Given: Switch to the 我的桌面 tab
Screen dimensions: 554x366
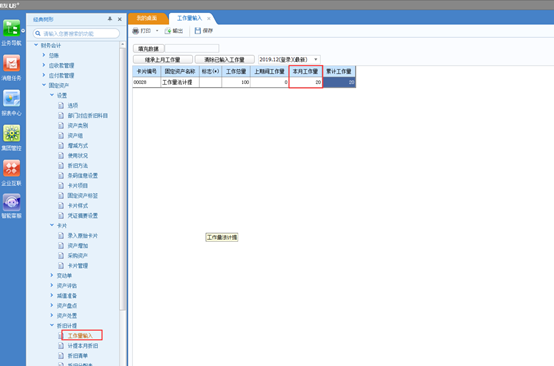Looking at the screenshot, I should (147, 18).
